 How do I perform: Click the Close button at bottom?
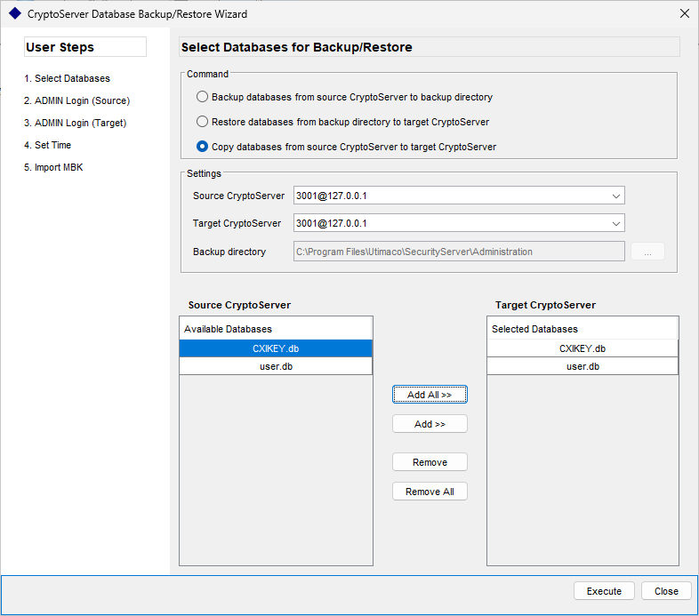click(x=666, y=591)
